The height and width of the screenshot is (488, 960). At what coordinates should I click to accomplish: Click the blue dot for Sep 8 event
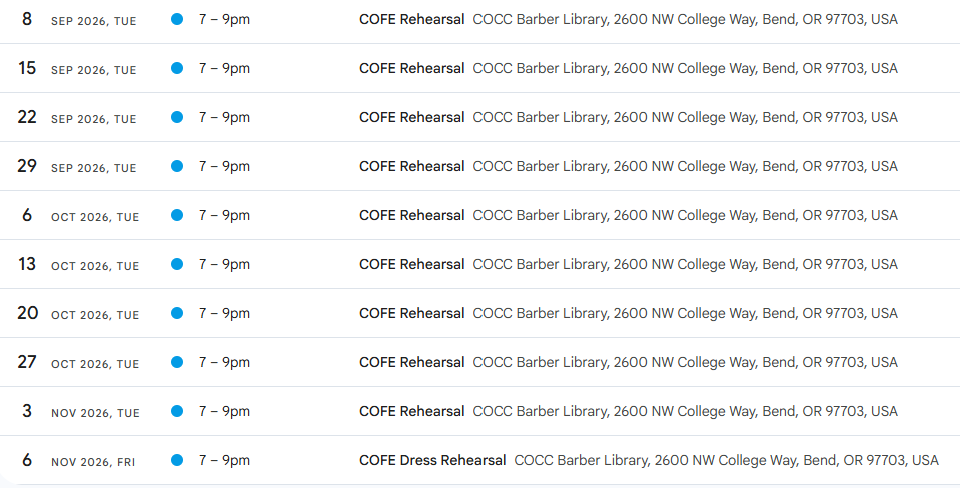click(177, 19)
